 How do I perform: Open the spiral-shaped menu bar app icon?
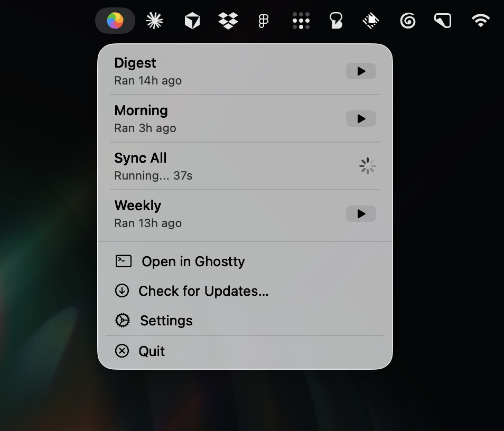tap(407, 20)
